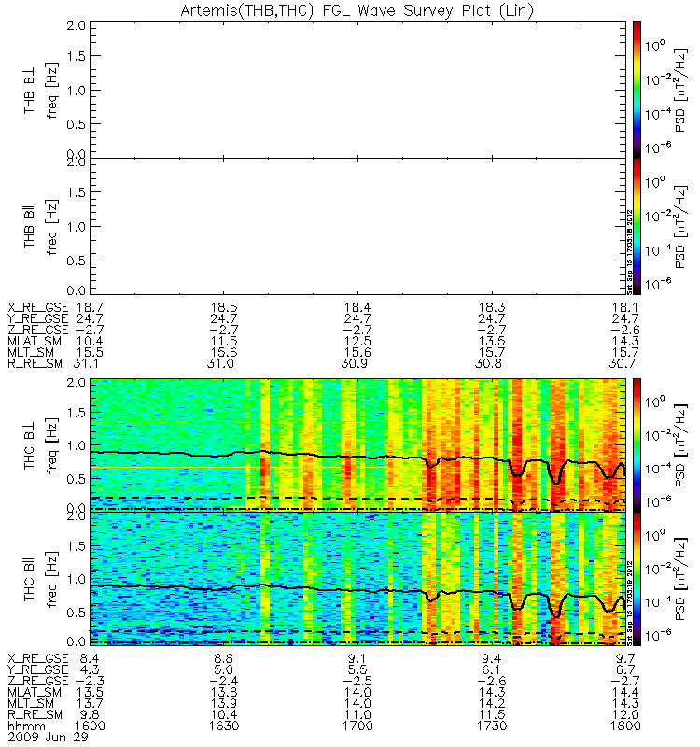Click the MLAT_SM value '13.8'

pyautogui.click(x=224, y=692)
